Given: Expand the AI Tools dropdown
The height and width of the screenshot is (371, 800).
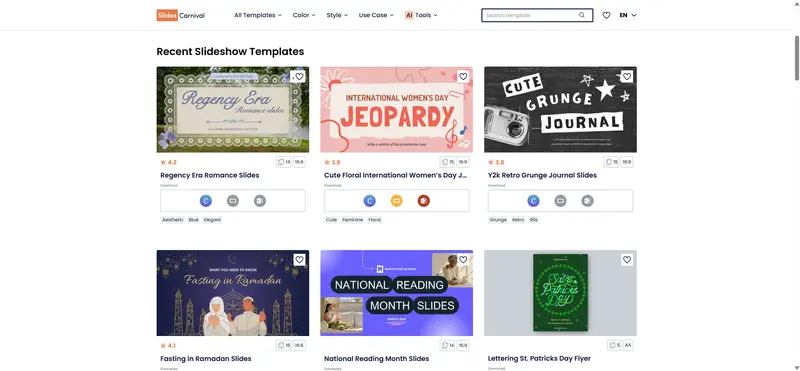Looking at the screenshot, I should (421, 15).
